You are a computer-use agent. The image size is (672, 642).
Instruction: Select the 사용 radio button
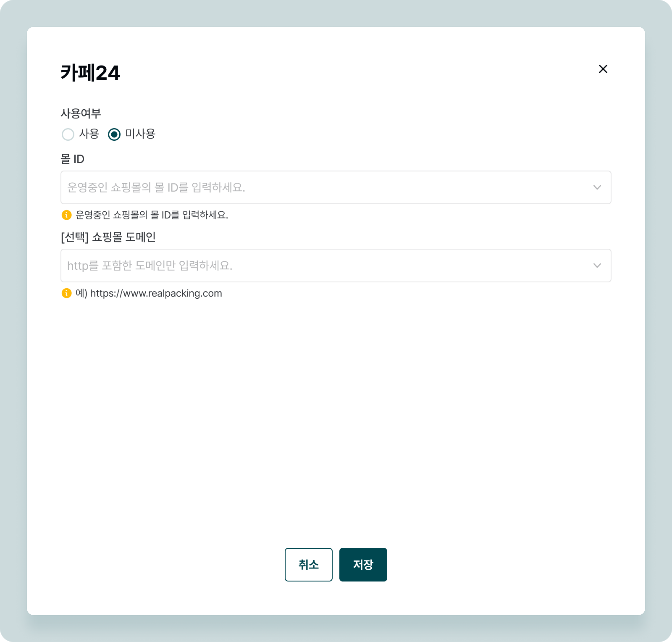coord(68,134)
